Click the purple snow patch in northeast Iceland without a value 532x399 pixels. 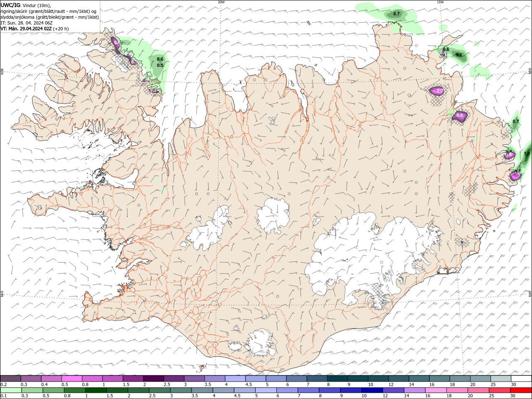click(437, 91)
